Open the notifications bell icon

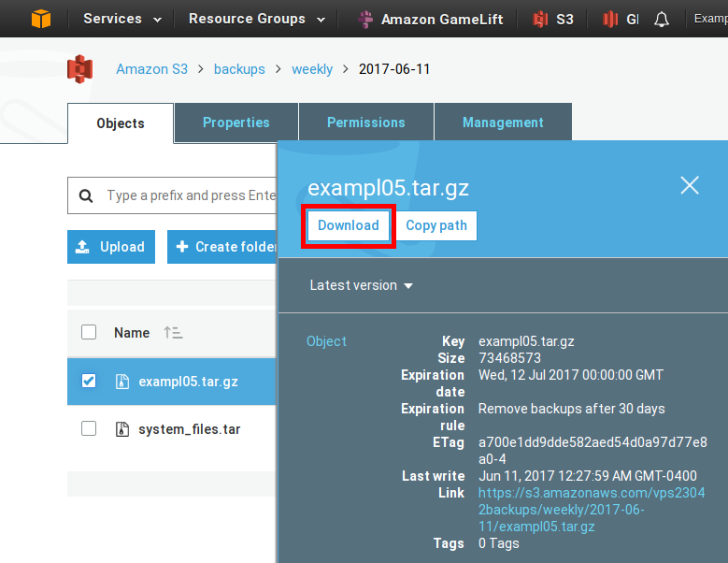[662, 19]
